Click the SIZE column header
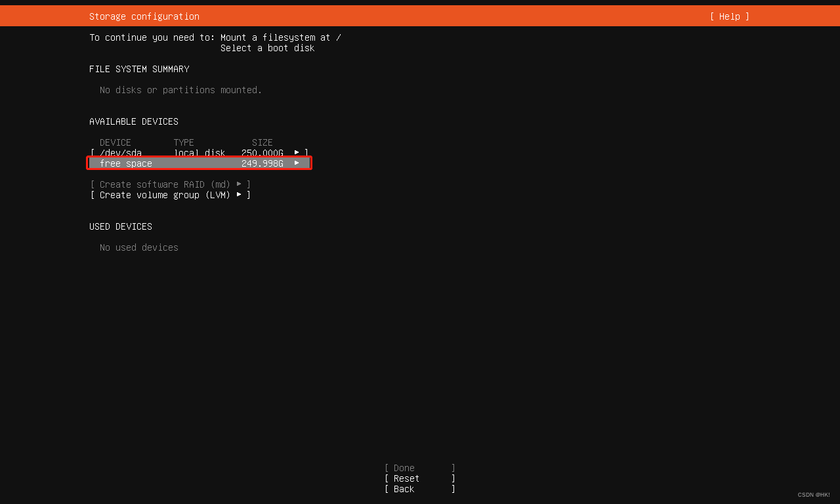 (x=262, y=142)
